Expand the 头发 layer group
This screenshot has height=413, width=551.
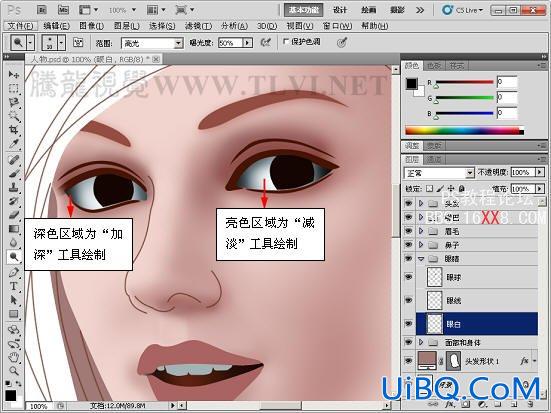click(x=421, y=204)
